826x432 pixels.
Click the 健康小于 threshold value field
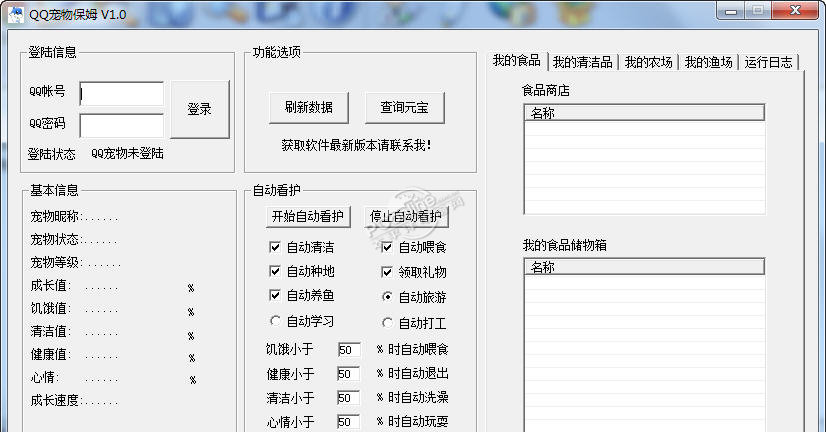(x=348, y=374)
